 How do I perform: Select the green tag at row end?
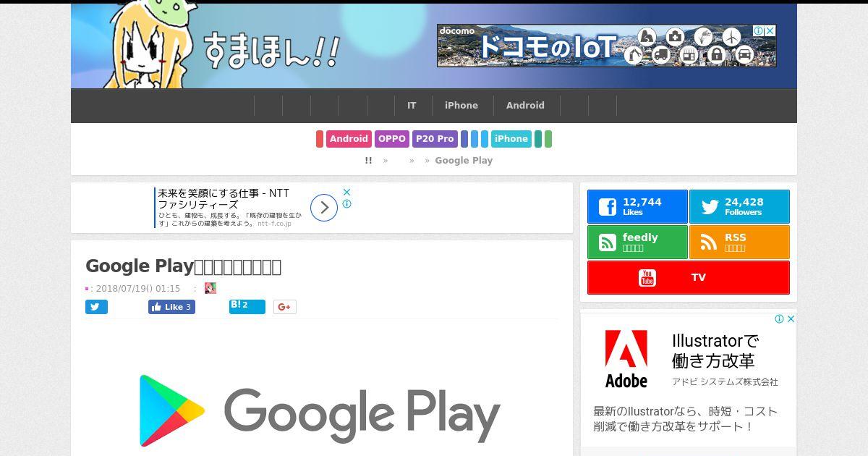point(548,139)
